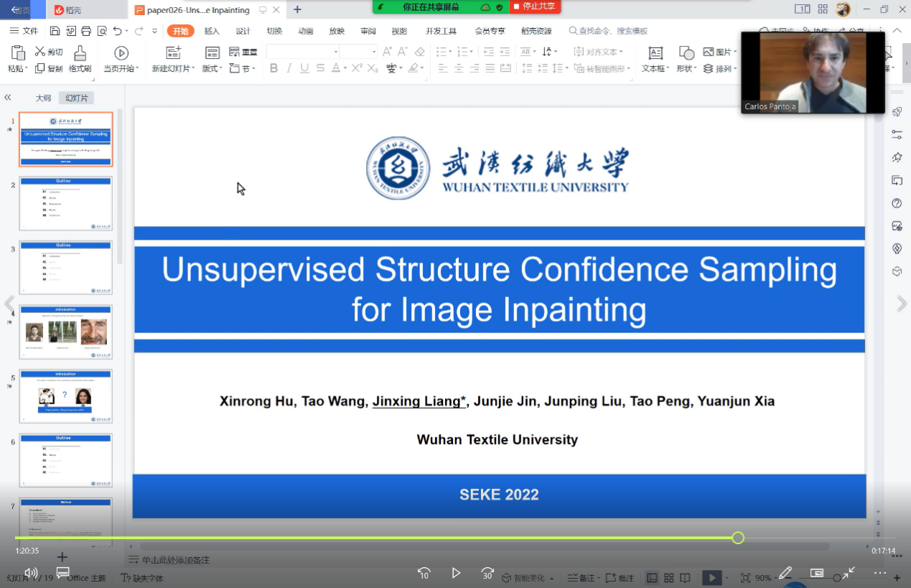911x588 pixels.
Task: Rewind video by 10 seconds
Action: tap(424, 573)
